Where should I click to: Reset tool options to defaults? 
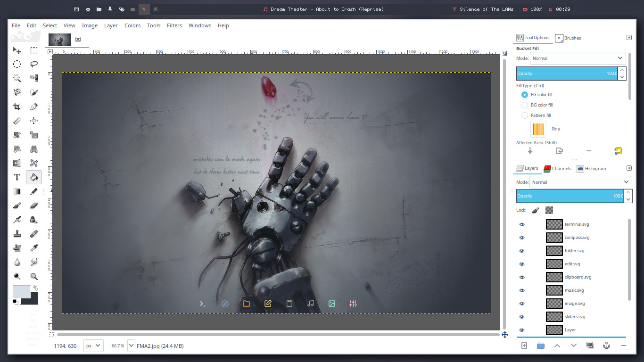click(x=618, y=151)
